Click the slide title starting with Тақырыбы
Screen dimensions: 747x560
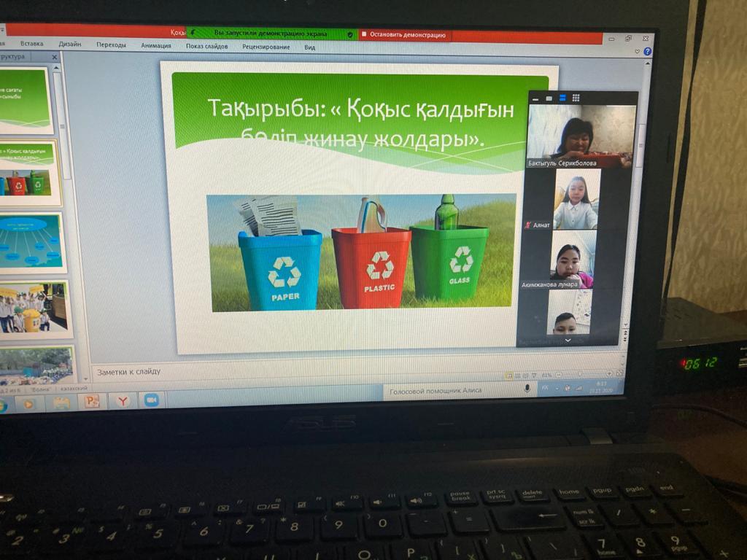tap(361, 124)
